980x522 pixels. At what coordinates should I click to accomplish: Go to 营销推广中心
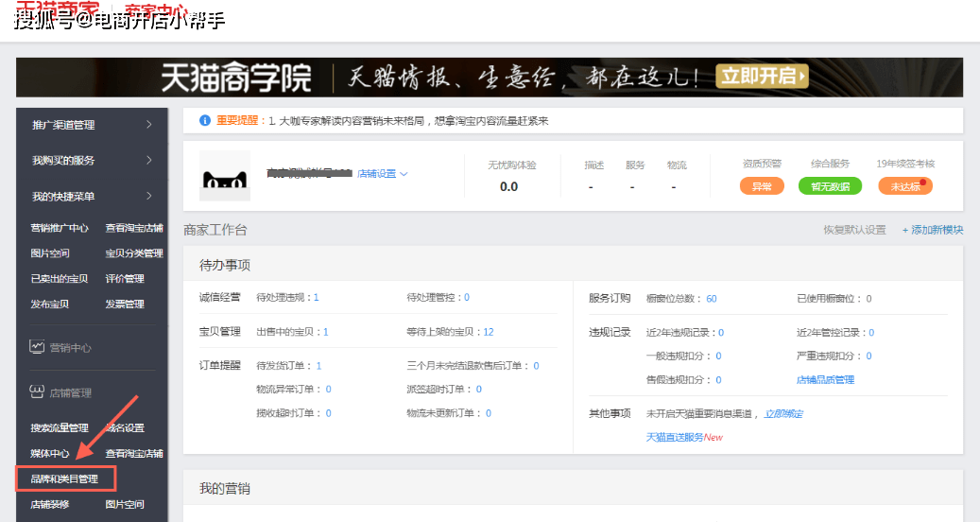(x=60, y=228)
